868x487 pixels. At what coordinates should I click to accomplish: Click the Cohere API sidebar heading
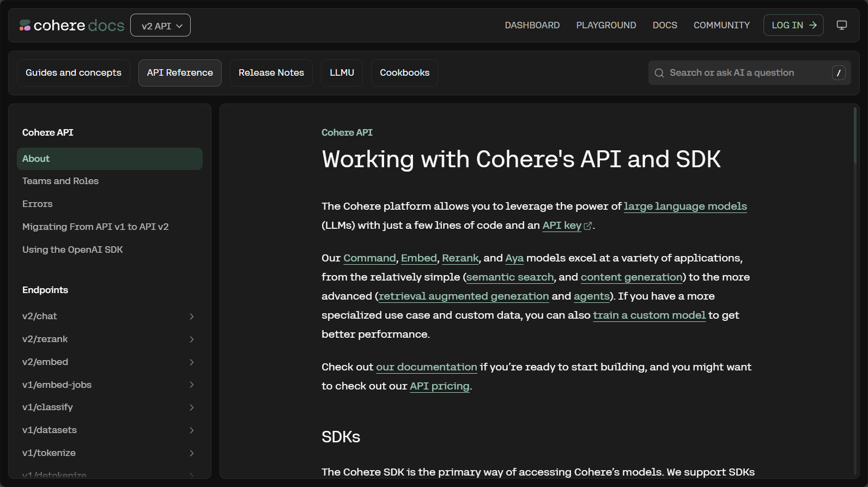point(48,132)
